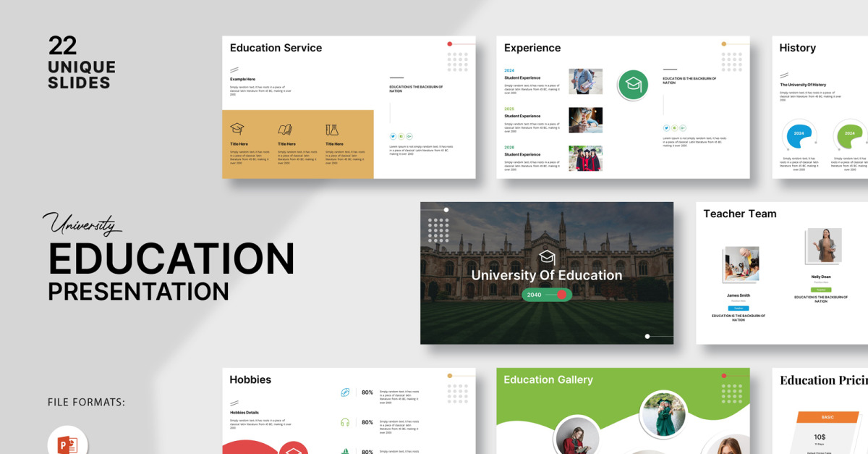
Task: Click the University Of Education cover title
Action: [547, 275]
